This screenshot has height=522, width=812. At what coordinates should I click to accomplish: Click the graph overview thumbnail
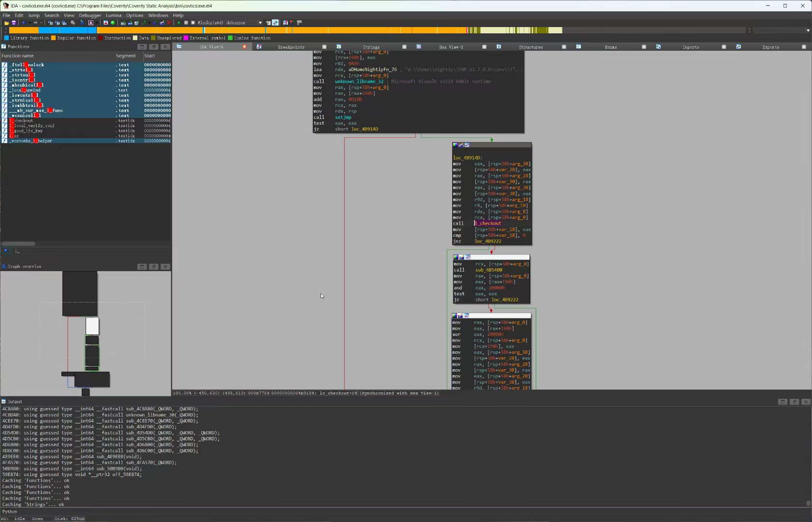pyautogui.click(x=86, y=333)
